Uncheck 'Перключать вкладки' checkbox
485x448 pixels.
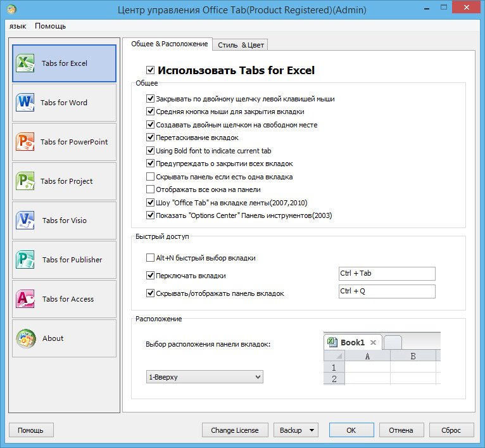tap(150, 276)
